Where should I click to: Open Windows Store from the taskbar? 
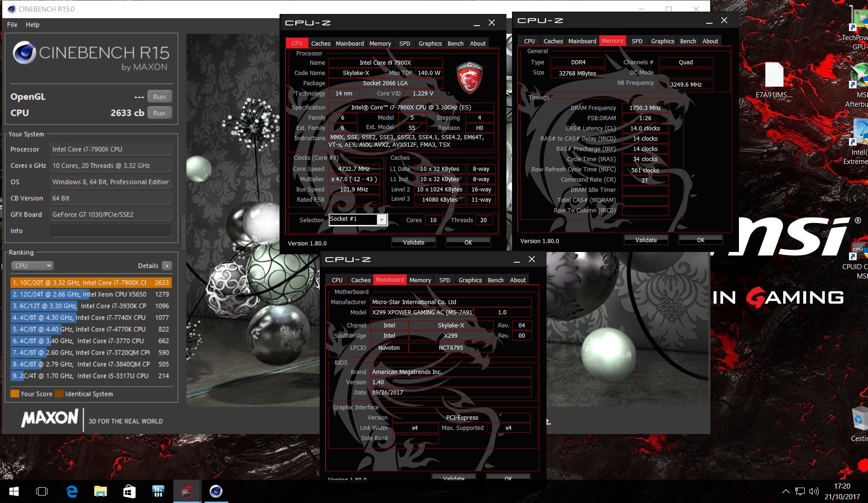pyautogui.click(x=130, y=491)
